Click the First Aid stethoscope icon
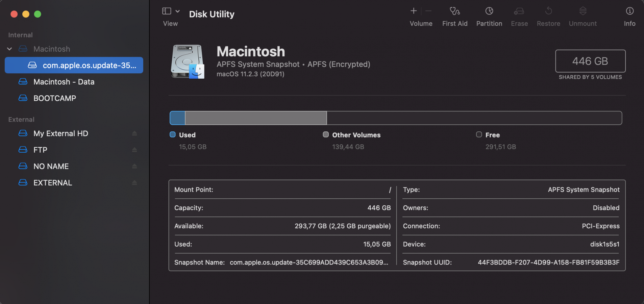Viewport: 644px width, 304px height. (454, 11)
